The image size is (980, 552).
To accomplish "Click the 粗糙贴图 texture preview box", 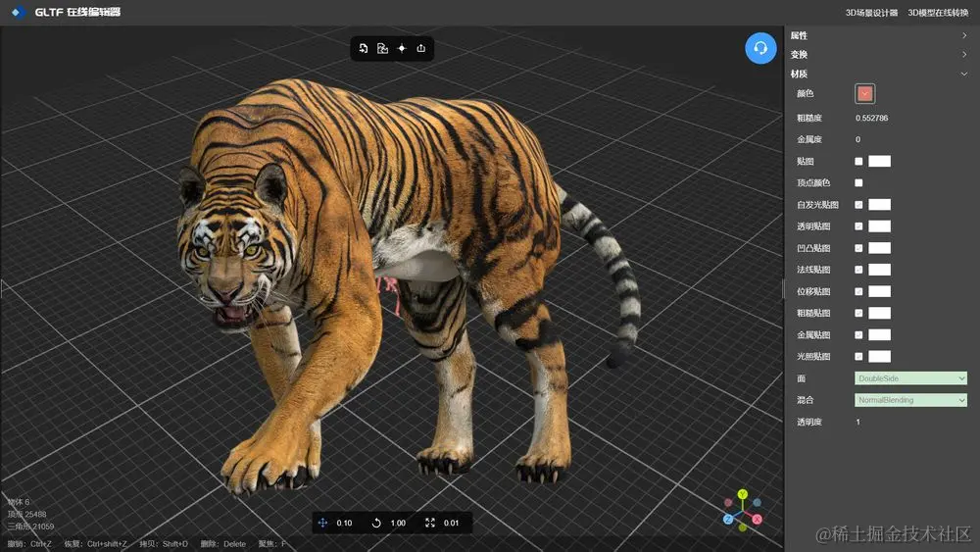I will (879, 313).
